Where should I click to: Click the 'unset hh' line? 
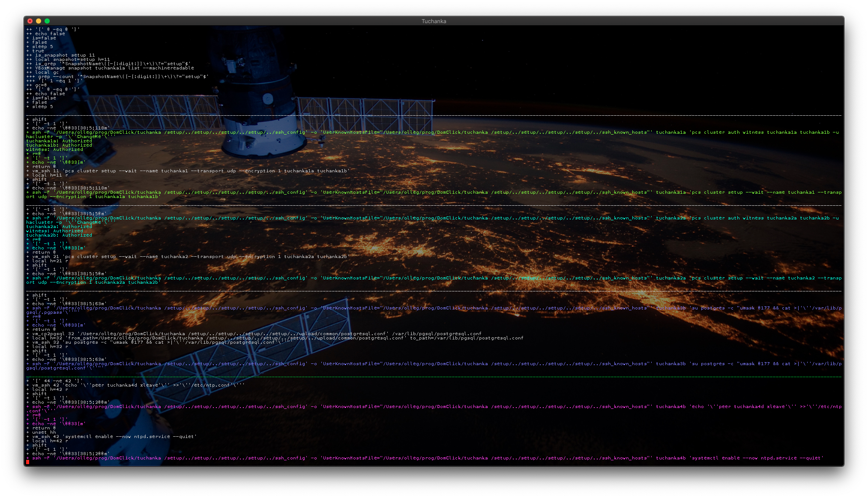coord(44,432)
